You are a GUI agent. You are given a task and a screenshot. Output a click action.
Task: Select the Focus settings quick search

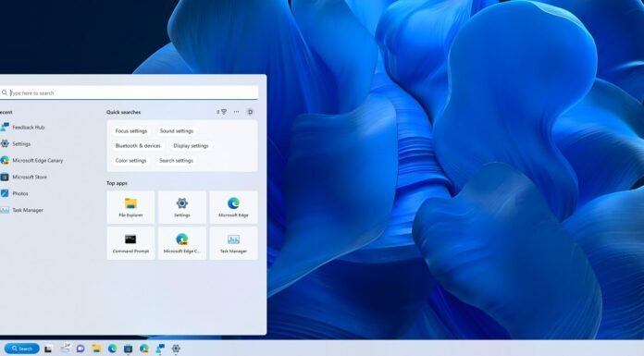coord(131,131)
